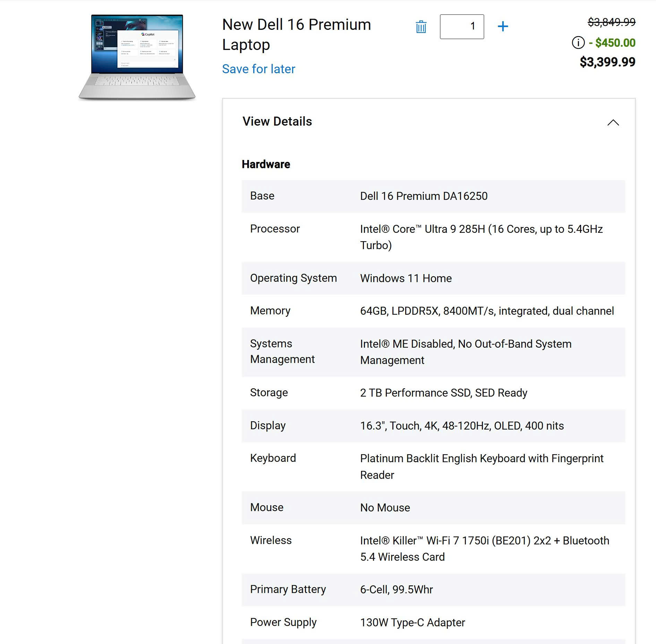
Task: Click the 2 TB Performance SSD storage value
Action: [443, 393]
